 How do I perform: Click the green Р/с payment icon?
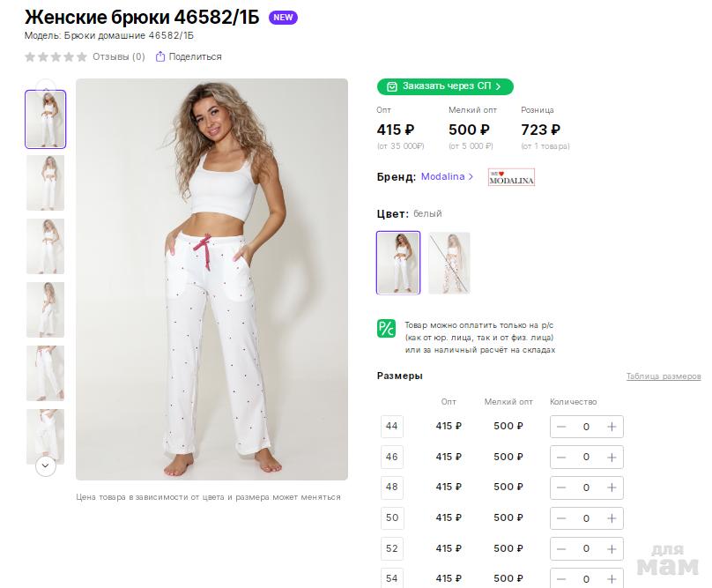[x=387, y=328]
